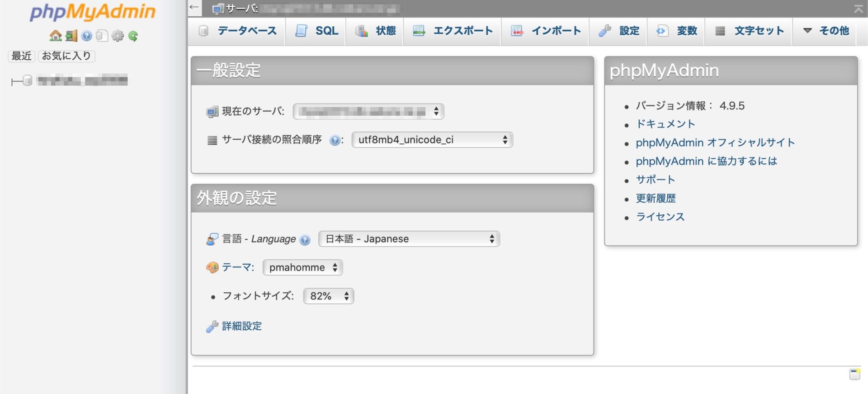Reload the navigation panel with the green refresh icon

point(133,36)
